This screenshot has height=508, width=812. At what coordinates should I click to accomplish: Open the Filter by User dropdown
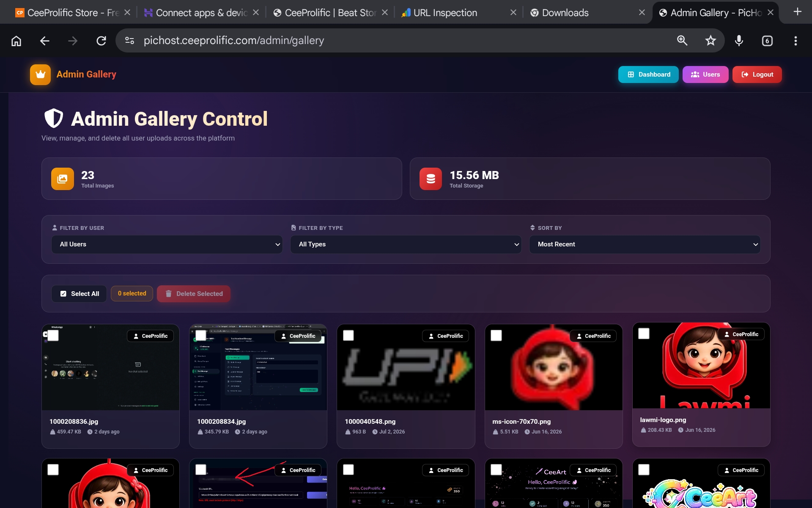(167, 244)
